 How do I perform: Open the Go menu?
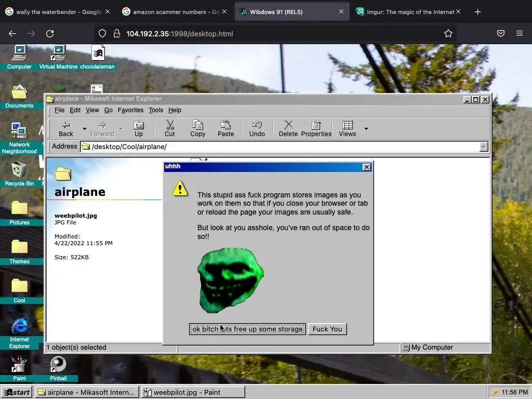[108, 110]
